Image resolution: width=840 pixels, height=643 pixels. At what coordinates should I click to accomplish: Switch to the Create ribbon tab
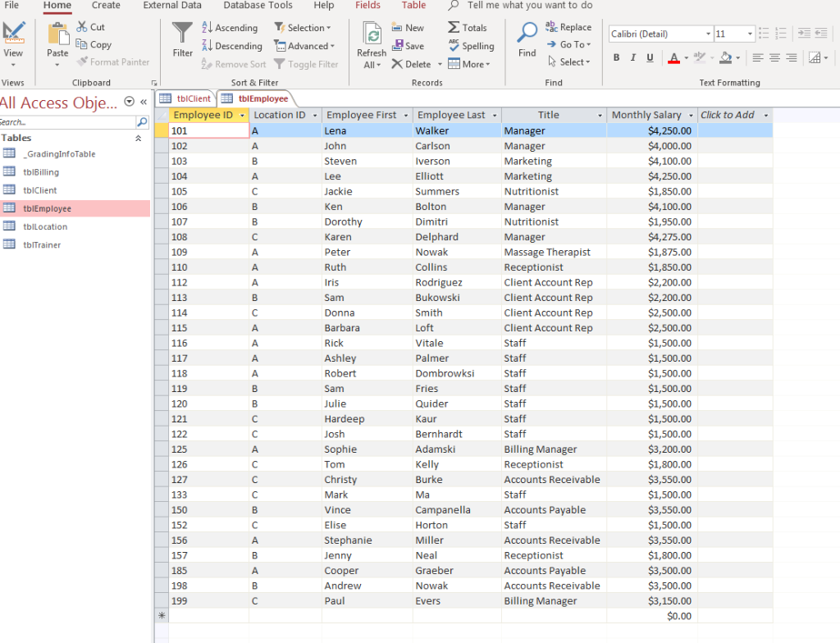pos(106,6)
